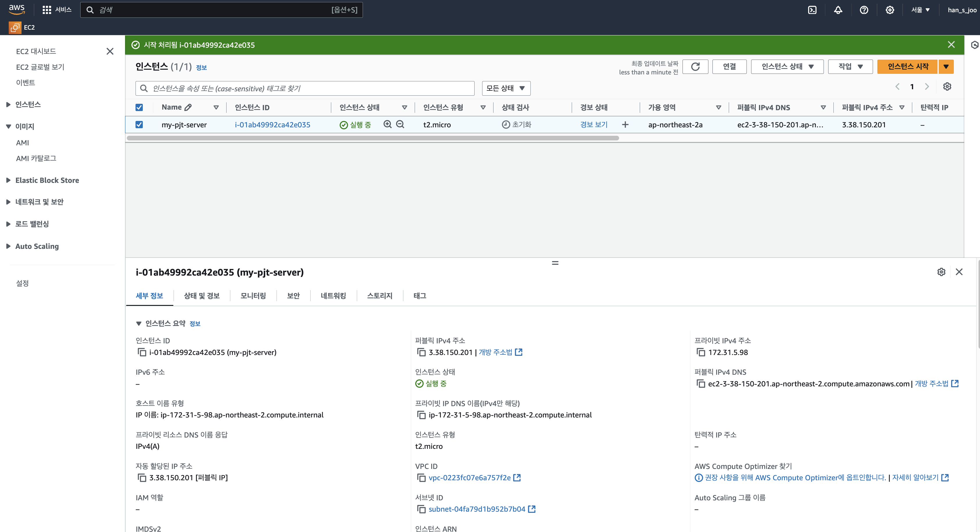Switch to the 태그 tab
Image resolution: width=980 pixels, height=532 pixels.
click(x=420, y=296)
